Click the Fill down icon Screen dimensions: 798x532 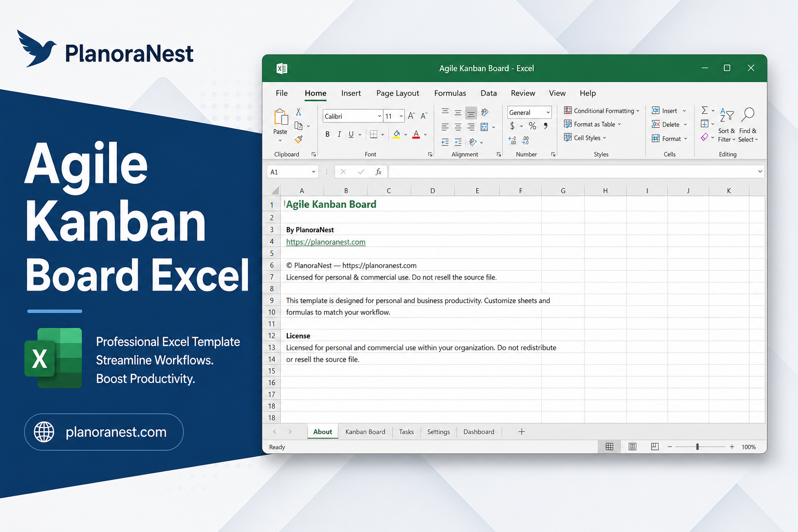tap(705, 123)
